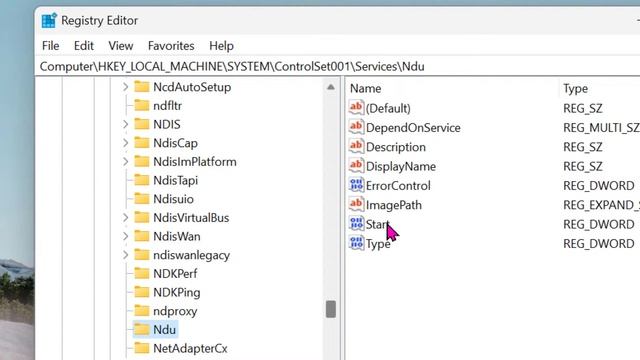Open the Edit menu
This screenshot has height=360, width=640.
84,46
